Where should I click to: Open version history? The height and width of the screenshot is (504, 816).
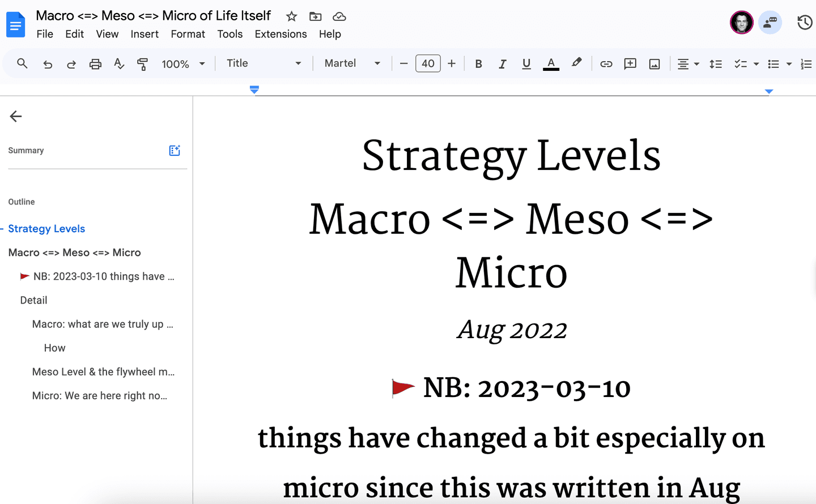point(804,23)
